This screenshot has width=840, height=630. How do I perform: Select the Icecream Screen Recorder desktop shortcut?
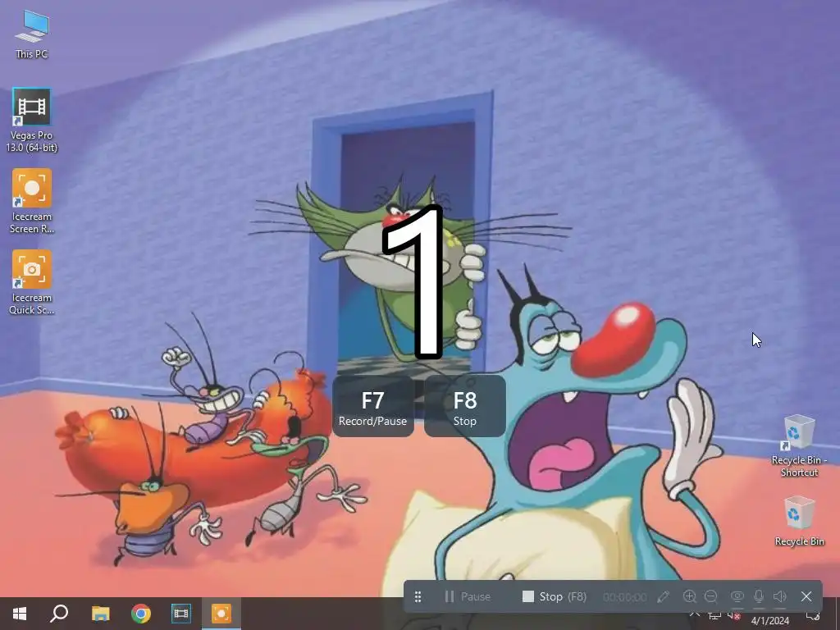[x=32, y=202]
